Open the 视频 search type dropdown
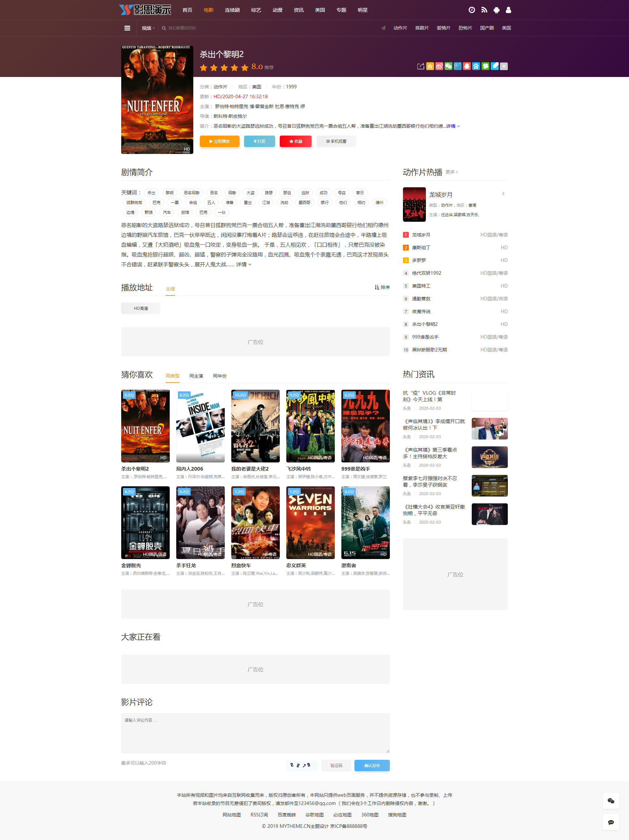This screenshot has height=840, width=629. [x=148, y=28]
